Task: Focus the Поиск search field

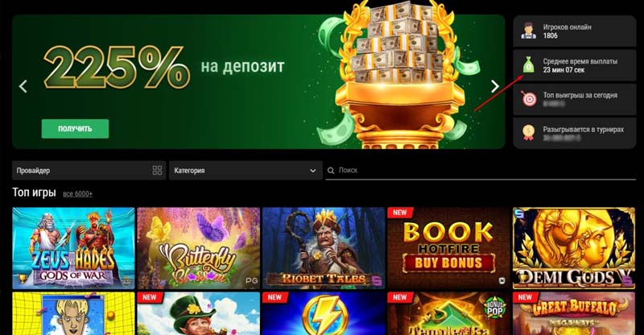Action: point(481,170)
